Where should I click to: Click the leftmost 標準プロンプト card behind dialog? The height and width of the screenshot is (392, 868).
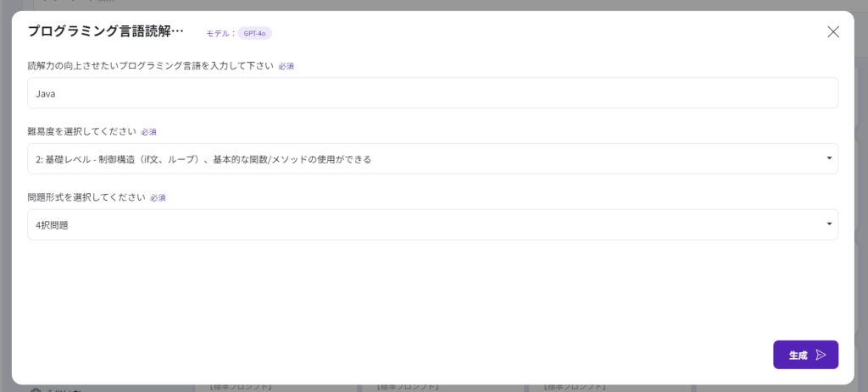click(240, 388)
